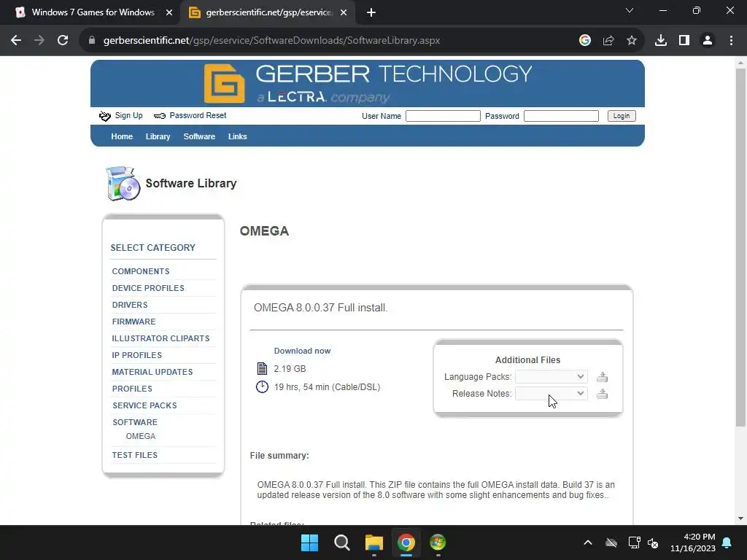Select FIRMWARE category
The height and width of the screenshot is (560, 747).
[x=134, y=322]
